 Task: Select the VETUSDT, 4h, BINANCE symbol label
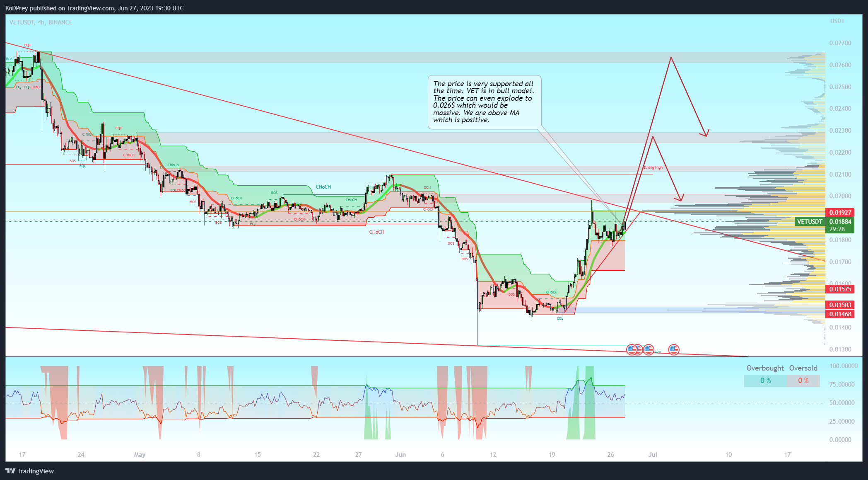(x=41, y=22)
